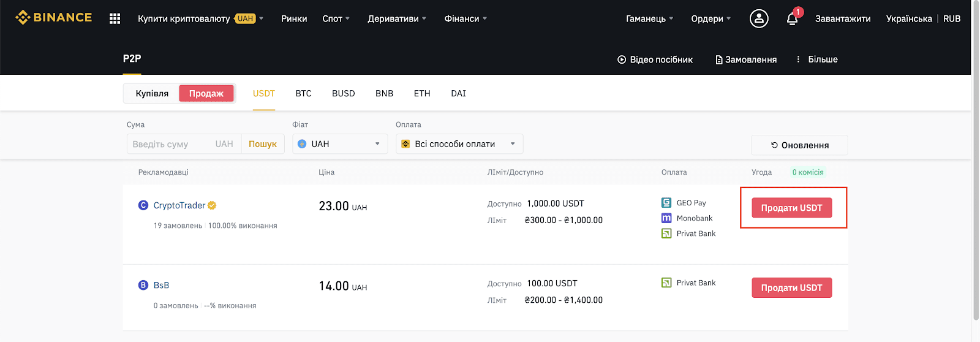980x342 pixels.
Task: Click the orders document icon
Action: (x=719, y=60)
